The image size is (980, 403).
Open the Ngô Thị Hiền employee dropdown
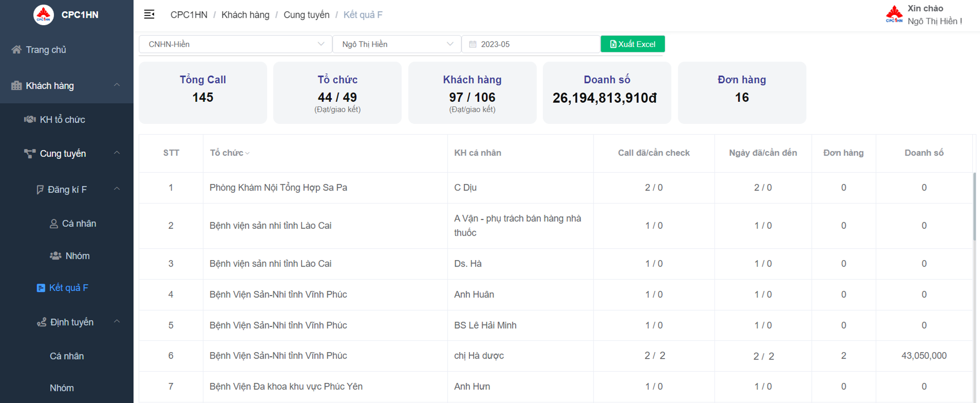click(397, 44)
